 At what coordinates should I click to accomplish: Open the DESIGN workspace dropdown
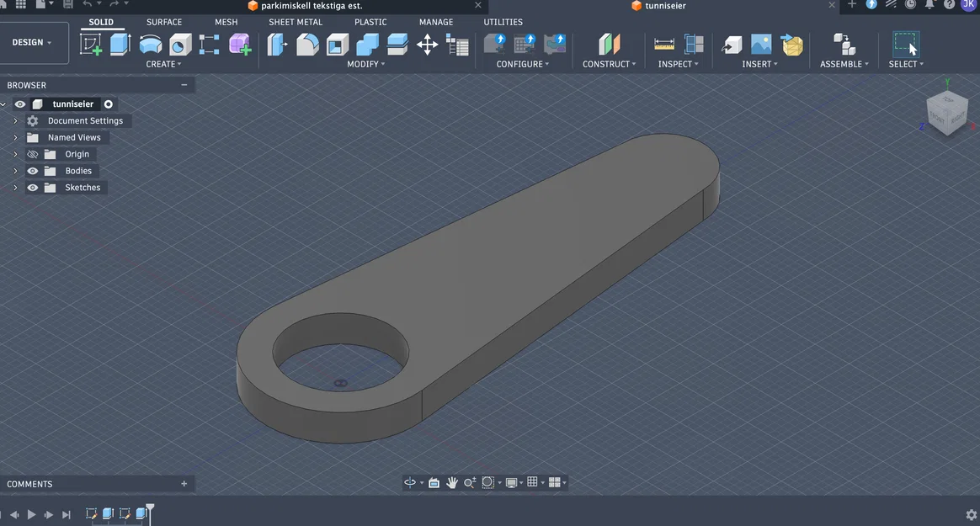(x=32, y=42)
